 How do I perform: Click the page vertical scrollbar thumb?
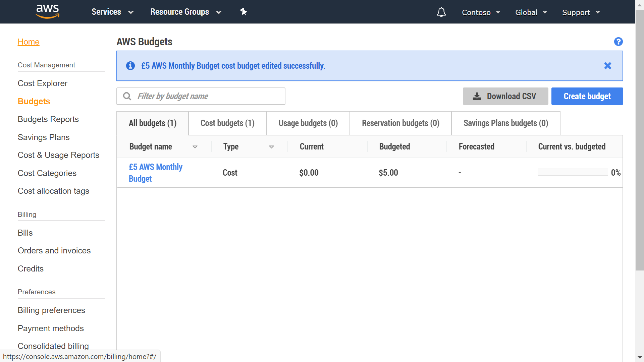[x=640, y=141]
